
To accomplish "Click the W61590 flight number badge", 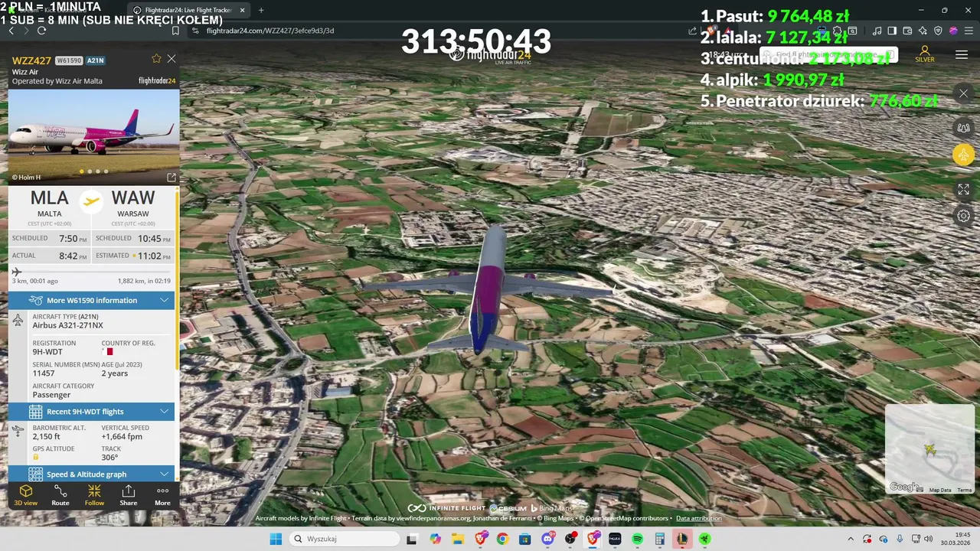I will (x=68, y=60).
